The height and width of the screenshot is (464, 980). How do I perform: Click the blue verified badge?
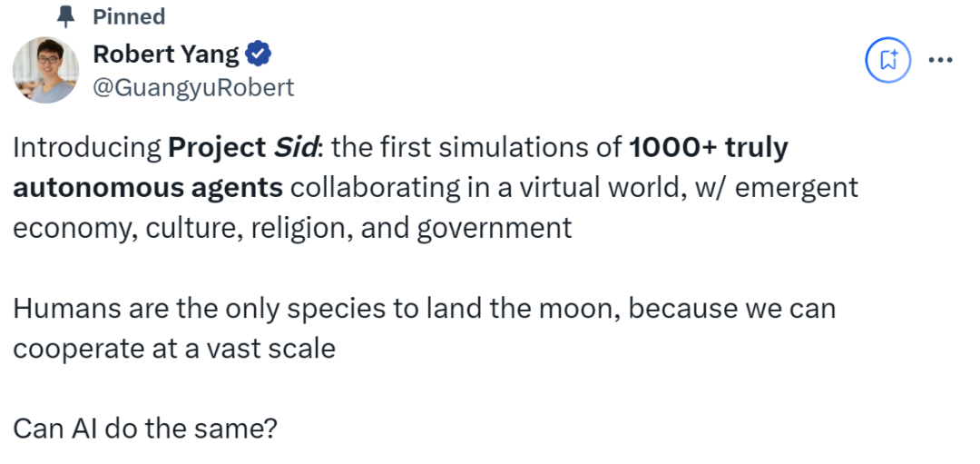[259, 54]
